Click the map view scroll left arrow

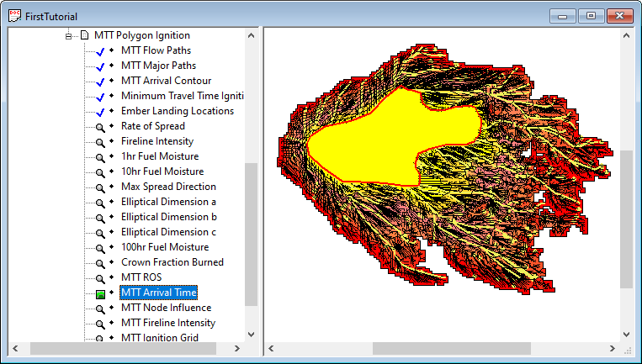[x=271, y=349]
